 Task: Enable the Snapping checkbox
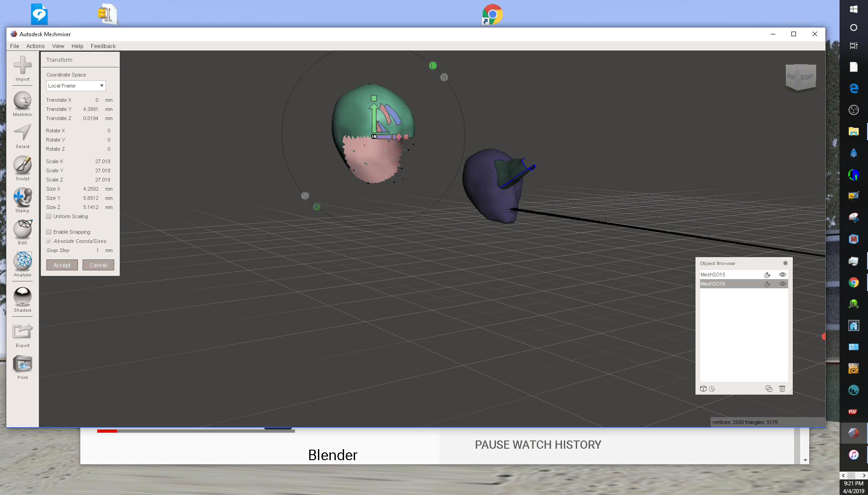click(49, 232)
